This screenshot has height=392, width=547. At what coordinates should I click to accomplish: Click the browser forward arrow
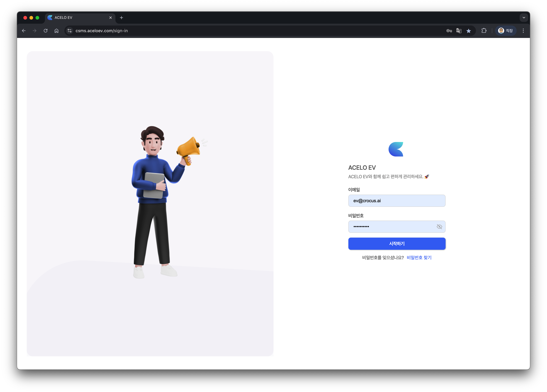tap(34, 31)
